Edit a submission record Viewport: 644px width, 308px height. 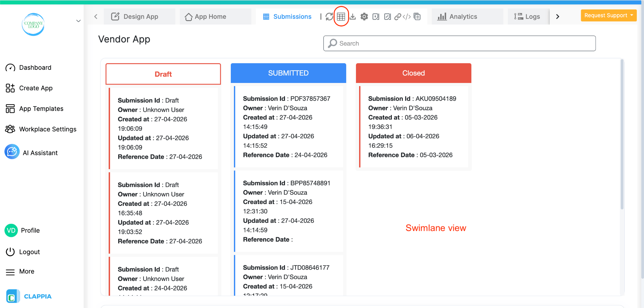pyautogui.click(x=387, y=16)
